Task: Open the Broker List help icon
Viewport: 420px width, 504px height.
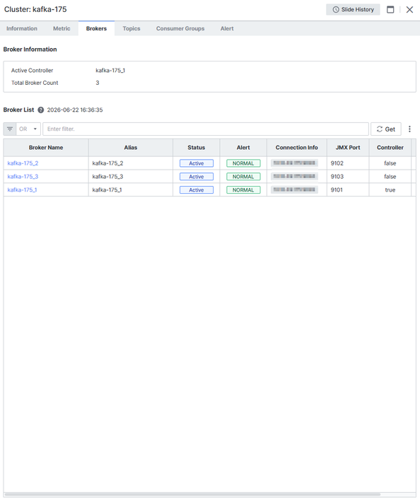Action: click(x=41, y=110)
